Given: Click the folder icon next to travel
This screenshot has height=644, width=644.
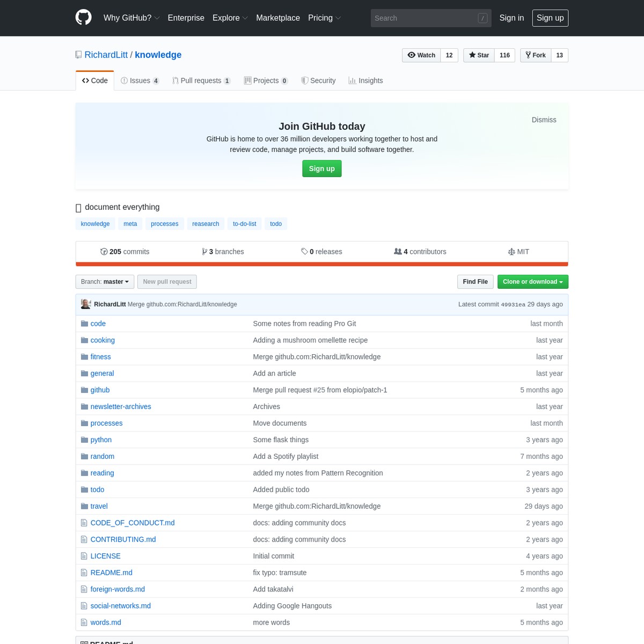Looking at the screenshot, I should (x=84, y=507).
